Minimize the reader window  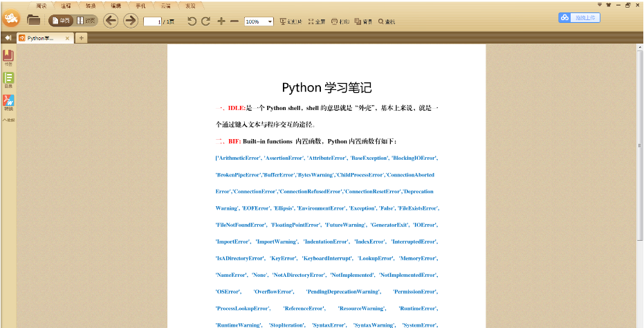point(618,5)
